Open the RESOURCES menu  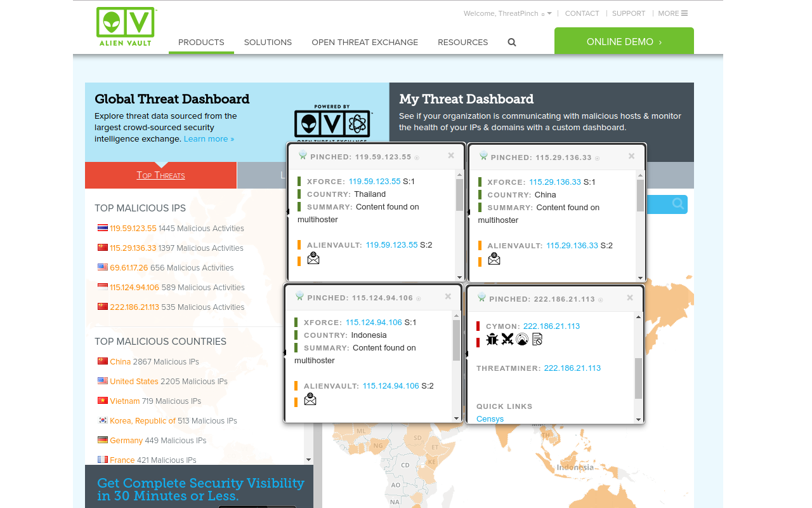(x=463, y=43)
